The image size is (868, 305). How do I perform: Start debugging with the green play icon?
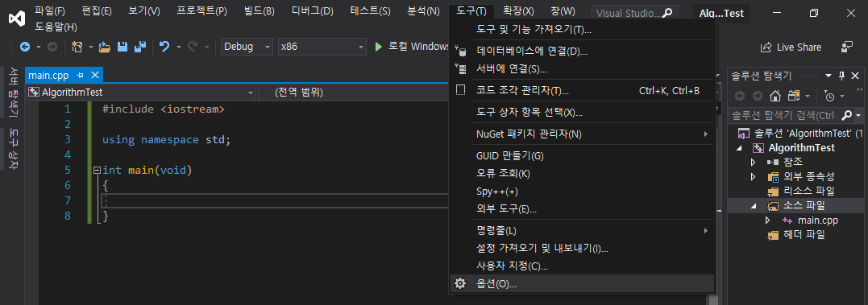point(379,47)
